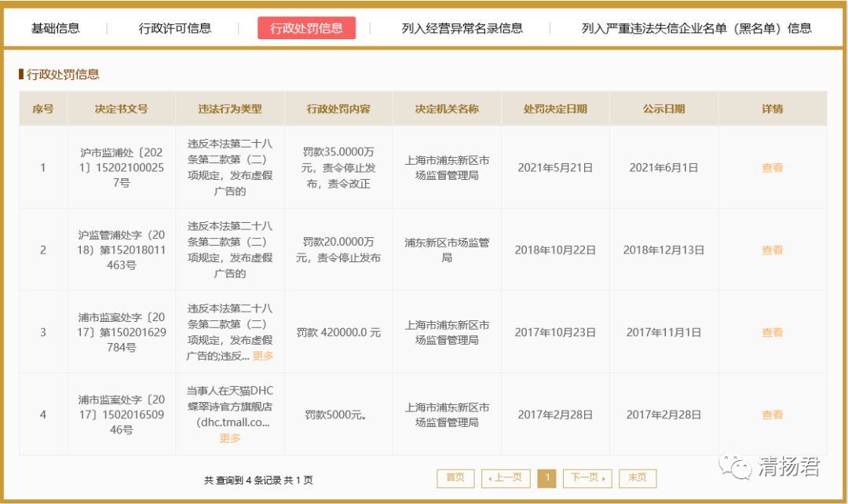
Task: Go to the 首页 pagination button
Action: (x=455, y=477)
